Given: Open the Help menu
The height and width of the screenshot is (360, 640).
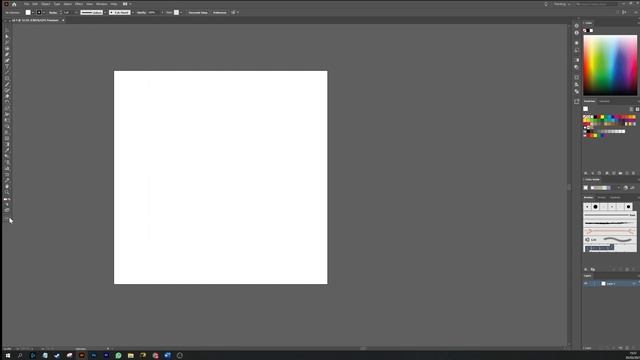Looking at the screenshot, I should tap(114, 4).
